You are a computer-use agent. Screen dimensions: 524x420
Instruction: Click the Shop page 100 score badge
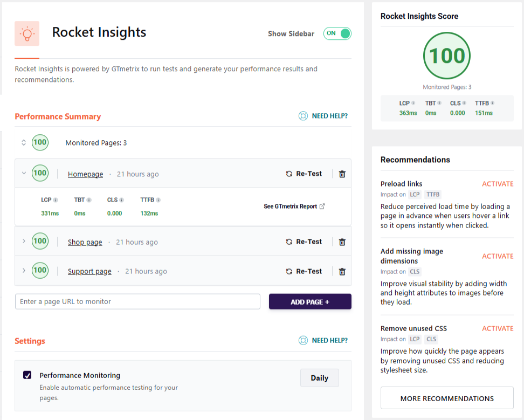point(40,241)
